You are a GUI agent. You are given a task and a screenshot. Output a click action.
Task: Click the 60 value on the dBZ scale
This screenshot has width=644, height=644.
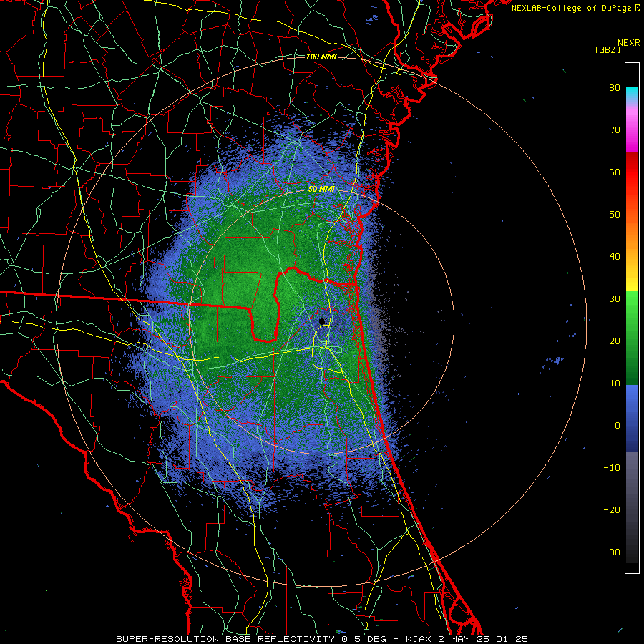tap(615, 172)
